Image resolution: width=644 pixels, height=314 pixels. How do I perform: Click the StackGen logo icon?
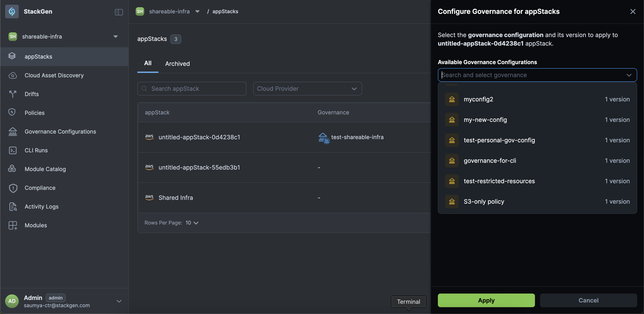[x=12, y=12]
